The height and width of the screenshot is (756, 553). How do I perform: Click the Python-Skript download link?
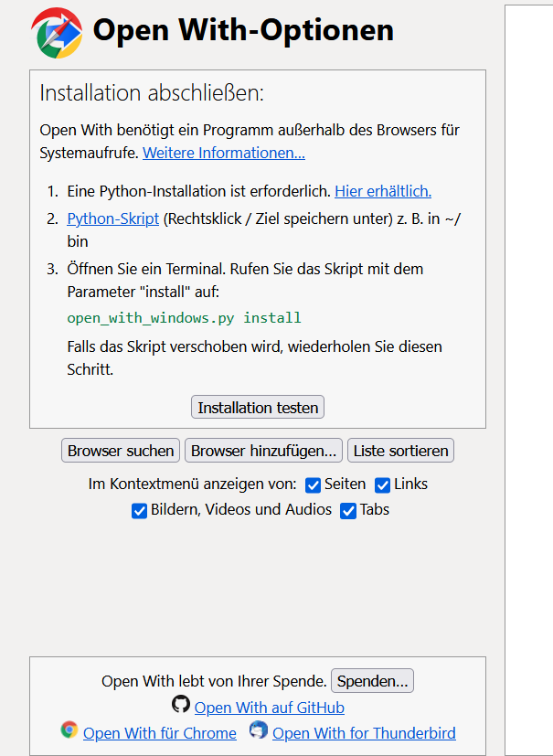click(x=113, y=218)
